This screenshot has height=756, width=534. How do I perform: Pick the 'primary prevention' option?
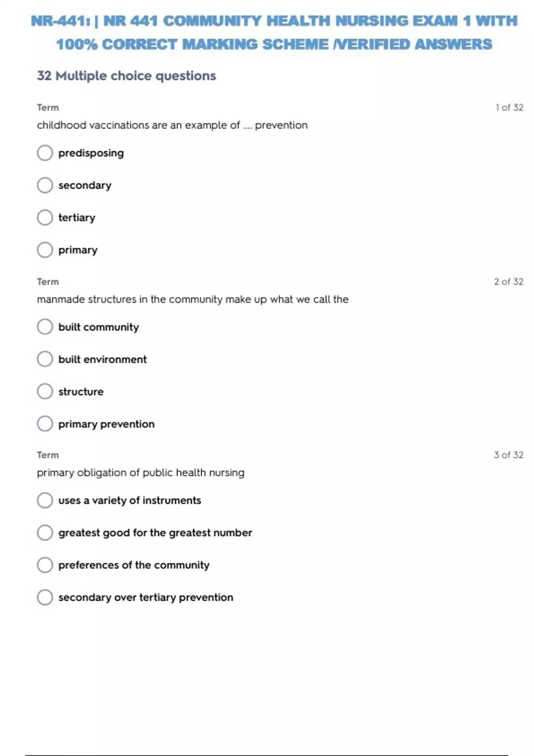45,424
